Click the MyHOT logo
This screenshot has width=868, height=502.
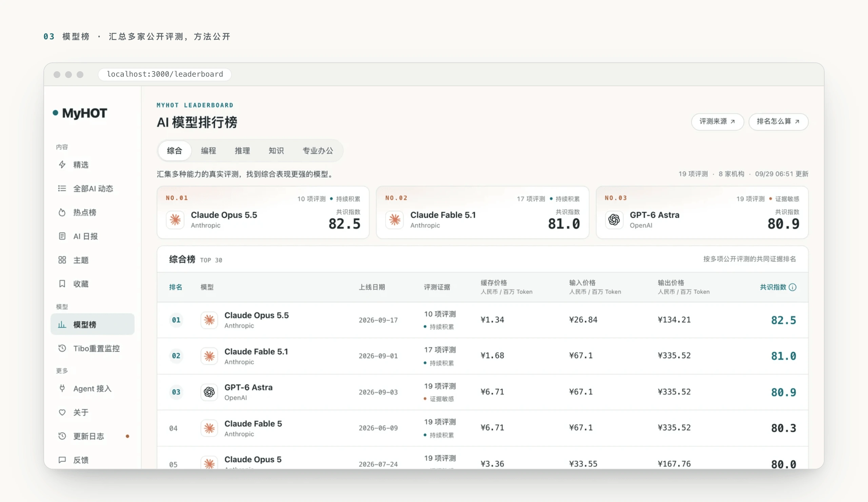(80, 113)
